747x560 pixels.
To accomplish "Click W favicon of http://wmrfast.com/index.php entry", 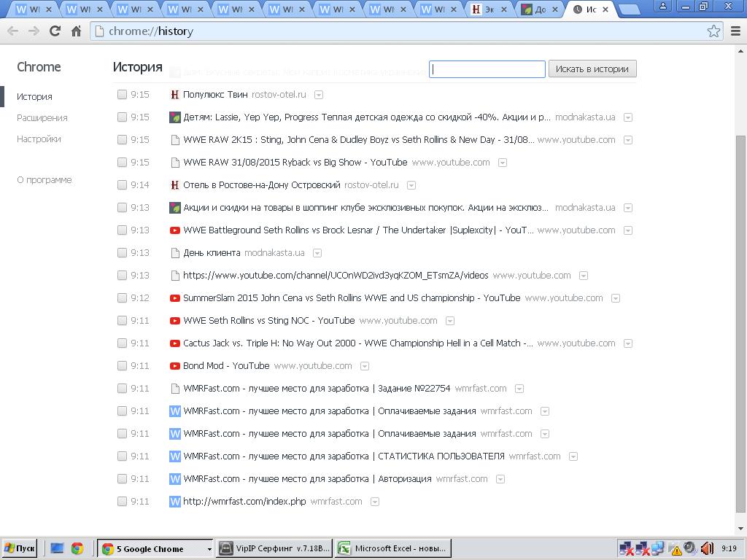I will [x=175, y=502].
